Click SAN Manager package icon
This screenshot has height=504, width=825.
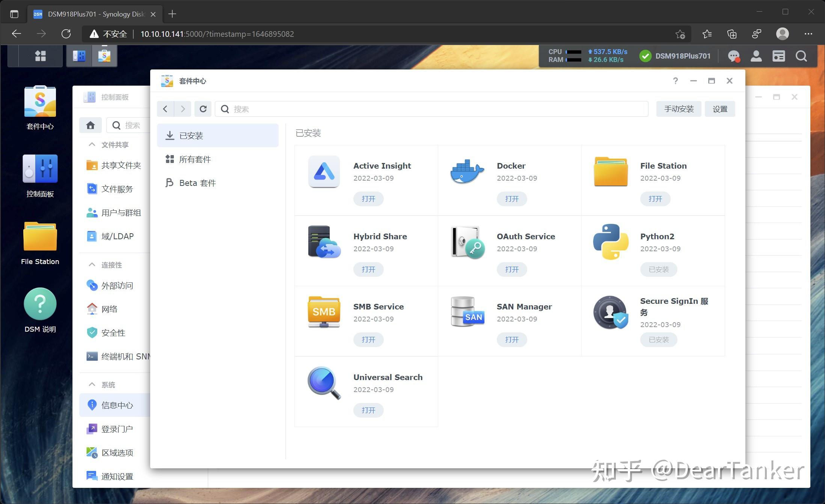tap(467, 312)
